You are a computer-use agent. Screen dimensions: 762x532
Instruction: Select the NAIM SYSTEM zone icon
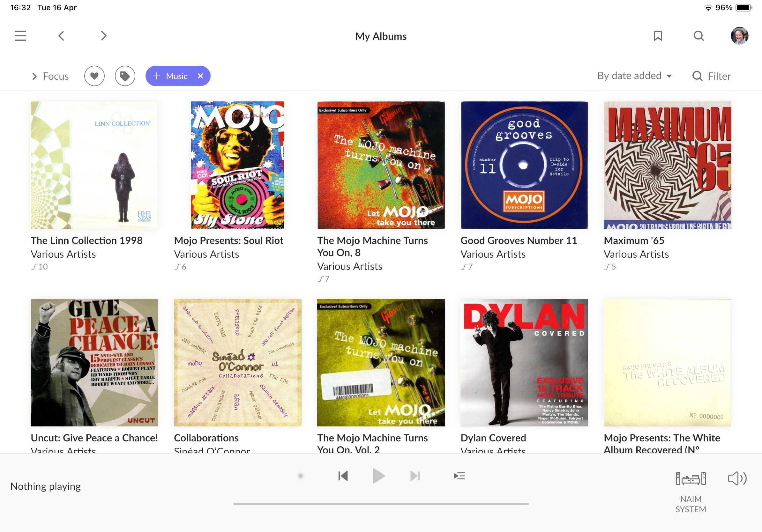pos(691,479)
